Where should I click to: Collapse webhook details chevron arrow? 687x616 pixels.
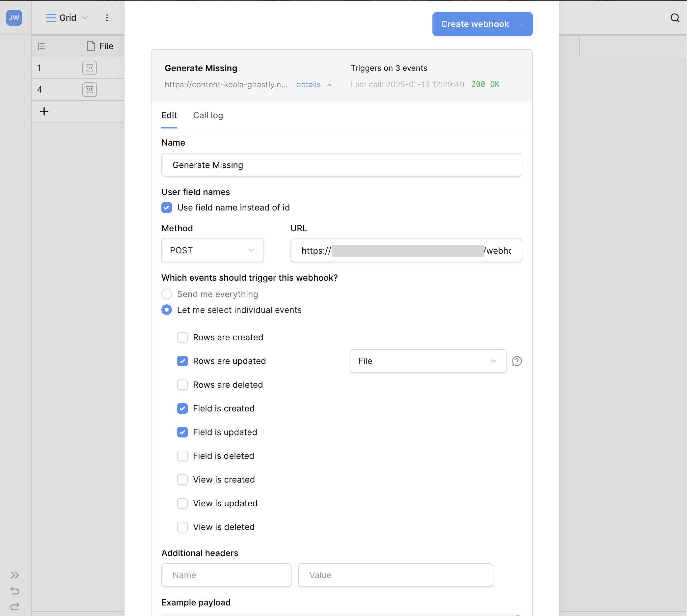[x=329, y=85]
